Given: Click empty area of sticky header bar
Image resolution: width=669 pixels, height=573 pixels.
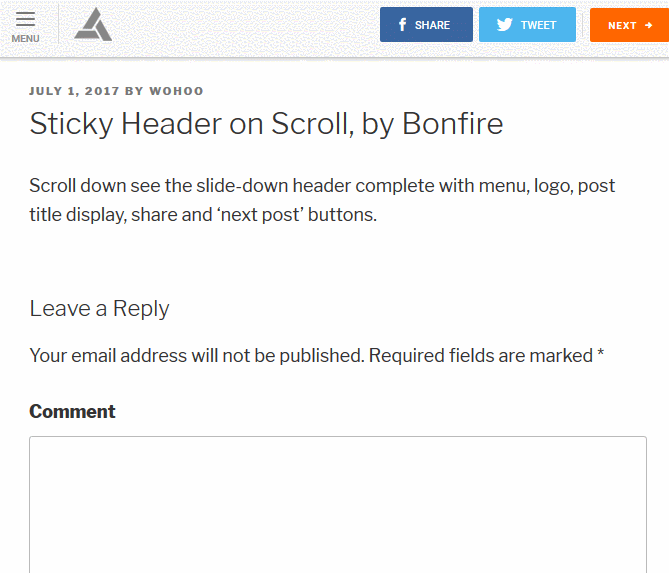Looking at the screenshot, I should [246, 26].
